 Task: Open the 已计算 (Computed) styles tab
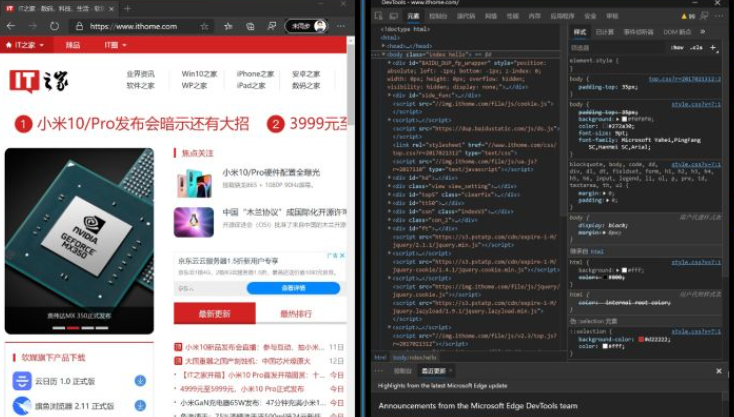605,32
